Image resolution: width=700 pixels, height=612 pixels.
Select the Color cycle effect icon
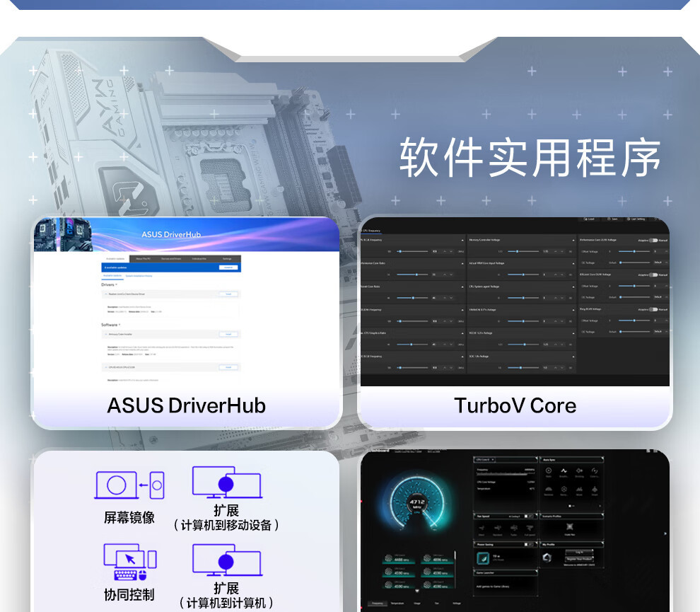(x=594, y=470)
